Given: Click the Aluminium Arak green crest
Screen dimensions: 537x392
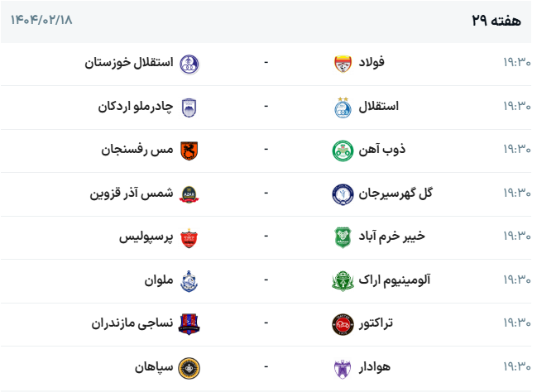Looking at the screenshot, I should tap(342, 280).
